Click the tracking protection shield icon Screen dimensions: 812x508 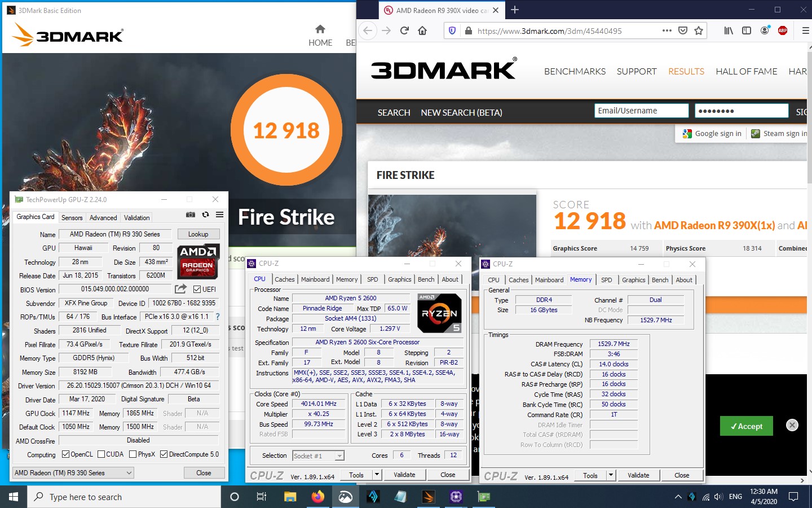tap(452, 31)
